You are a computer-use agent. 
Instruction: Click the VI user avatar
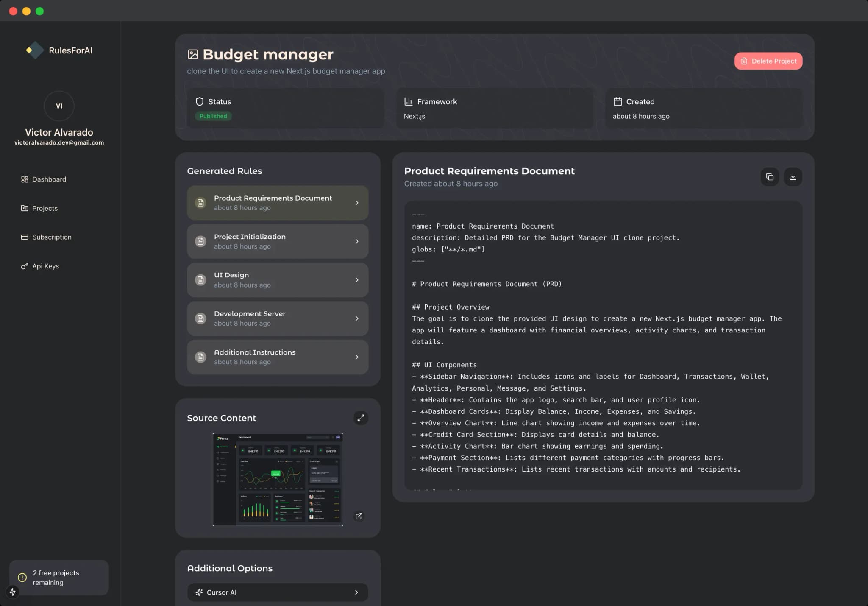pos(59,106)
